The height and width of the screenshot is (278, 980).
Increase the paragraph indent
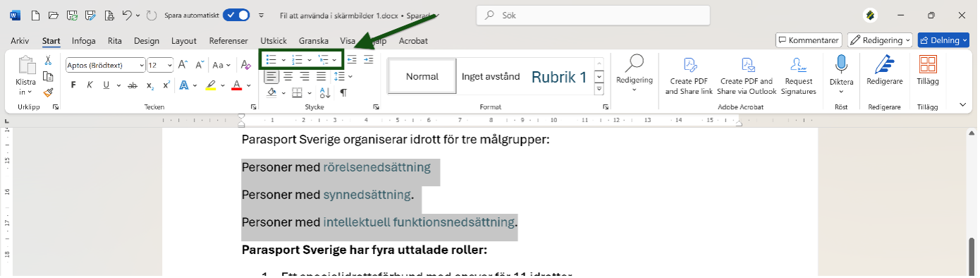coord(368,60)
